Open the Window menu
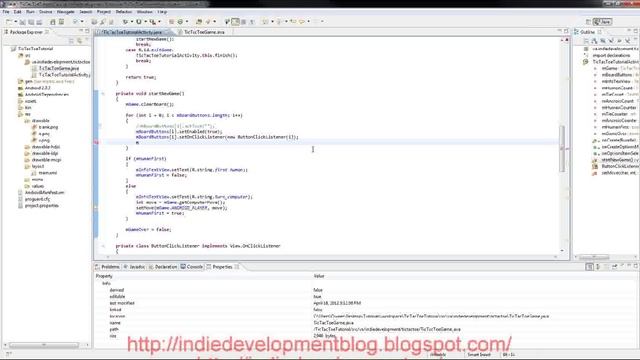640x360 pixels. coord(144,12)
